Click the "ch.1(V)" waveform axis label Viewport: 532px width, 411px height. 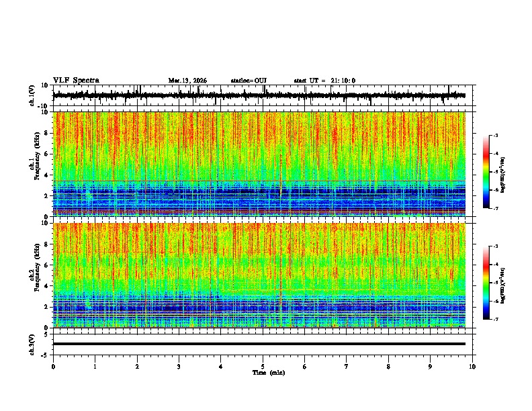32,95
